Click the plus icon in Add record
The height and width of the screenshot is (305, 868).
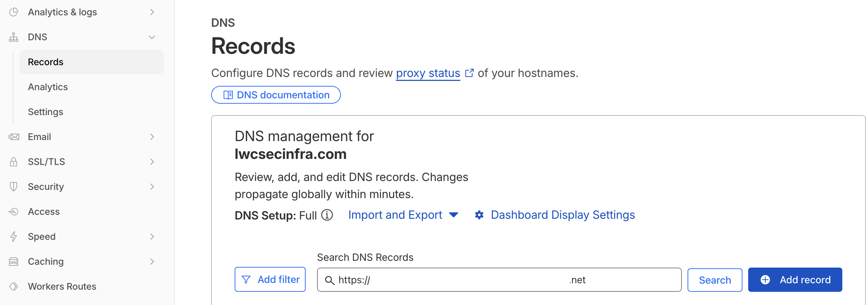765,280
